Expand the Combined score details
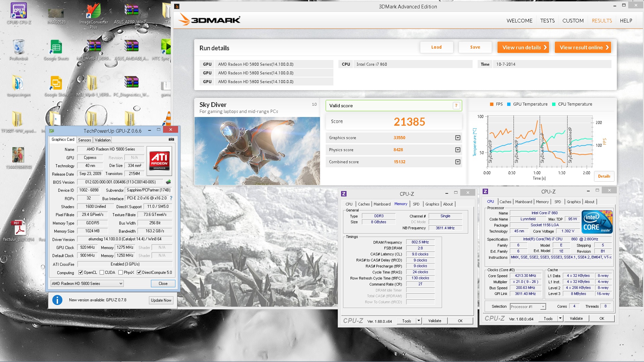The width and height of the screenshot is (644, 362). [x=458, y=162]
